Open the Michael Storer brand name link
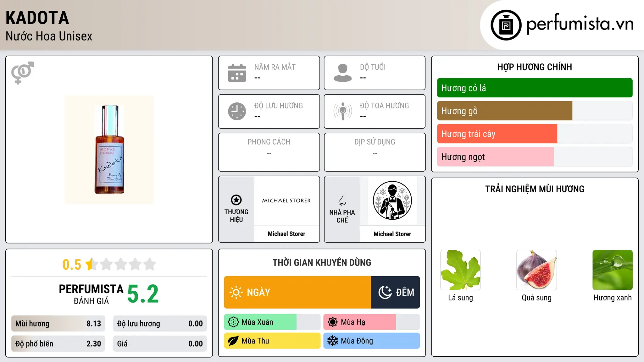The height and width of the screenshot is (362, 644). pyautogui.click(x=286, y=234)
